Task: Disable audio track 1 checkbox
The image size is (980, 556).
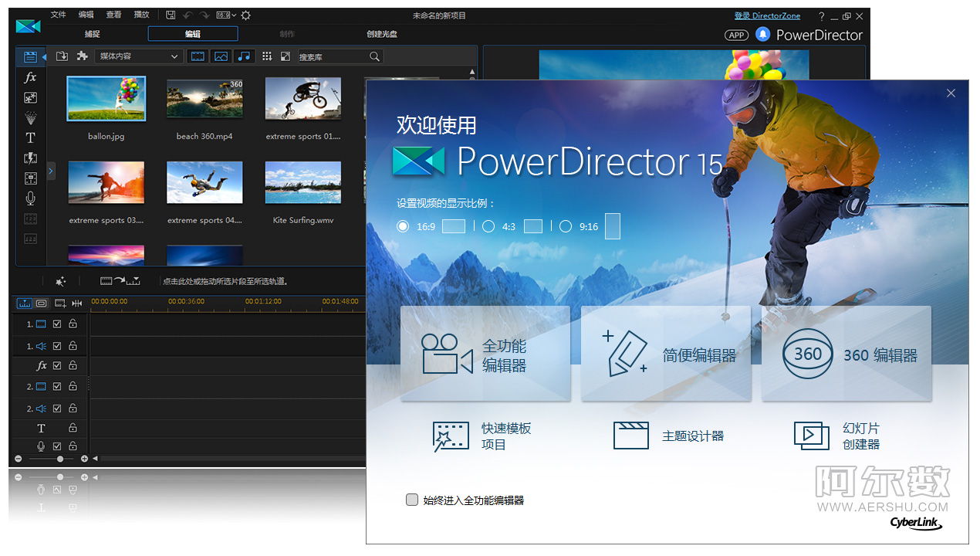Action: click(x=57, y=346)
